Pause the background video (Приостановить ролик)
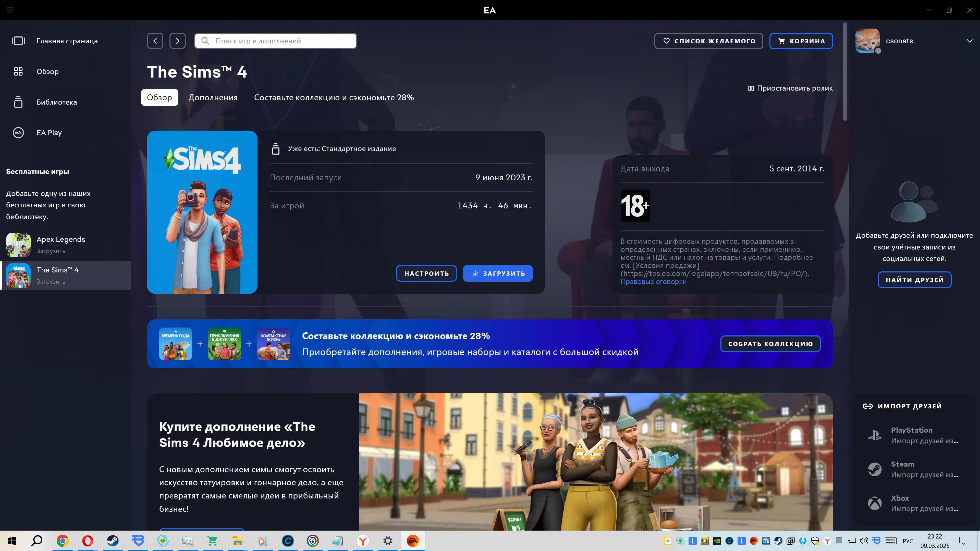Screen dimensions: 980x551 [x=790, y=88]
